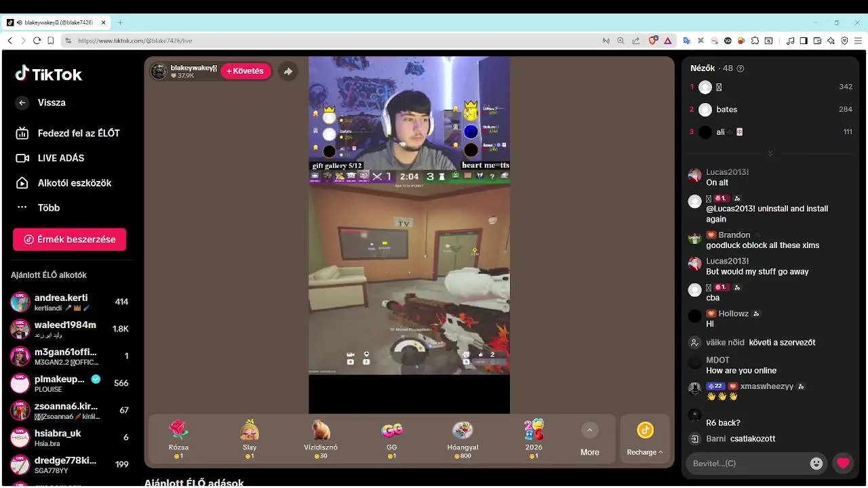Send the Slay gift
The height and width of the screenshot is (488, 868).
(250, 439)
